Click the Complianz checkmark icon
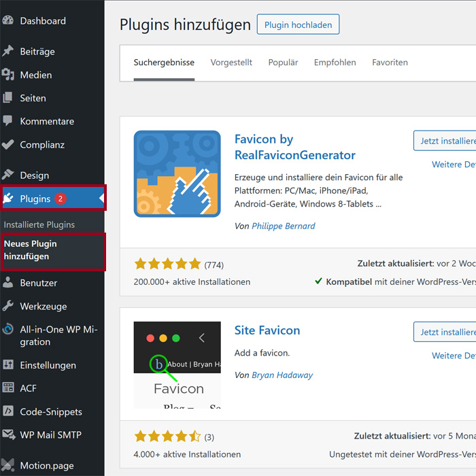Image resolution: width=476 pixels, height=476 pixels. [x=8, y=144]
